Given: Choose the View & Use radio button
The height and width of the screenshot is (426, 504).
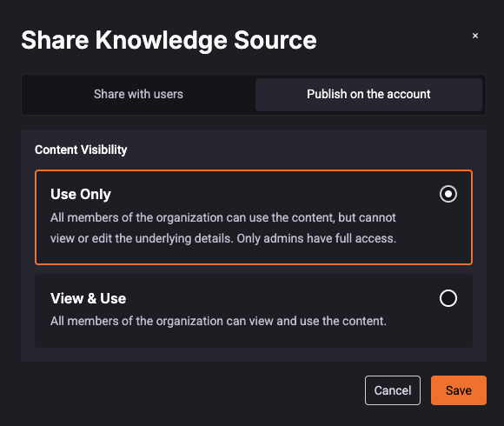Looking at the screenshot, I should [448, 298].
